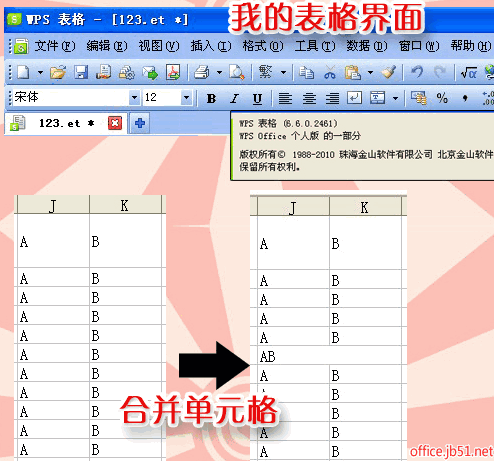Screen dimensions: 497x461
Task: Open the 文件 (F) menu
Action: click(55, 46)
